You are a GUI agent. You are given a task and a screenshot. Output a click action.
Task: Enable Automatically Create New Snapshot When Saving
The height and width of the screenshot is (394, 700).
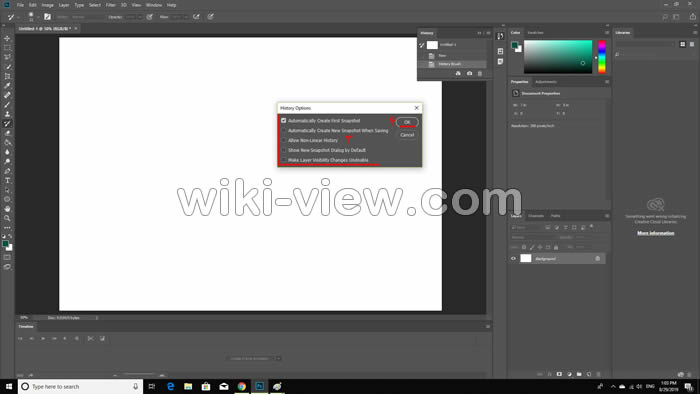click(x=283, y=130)
